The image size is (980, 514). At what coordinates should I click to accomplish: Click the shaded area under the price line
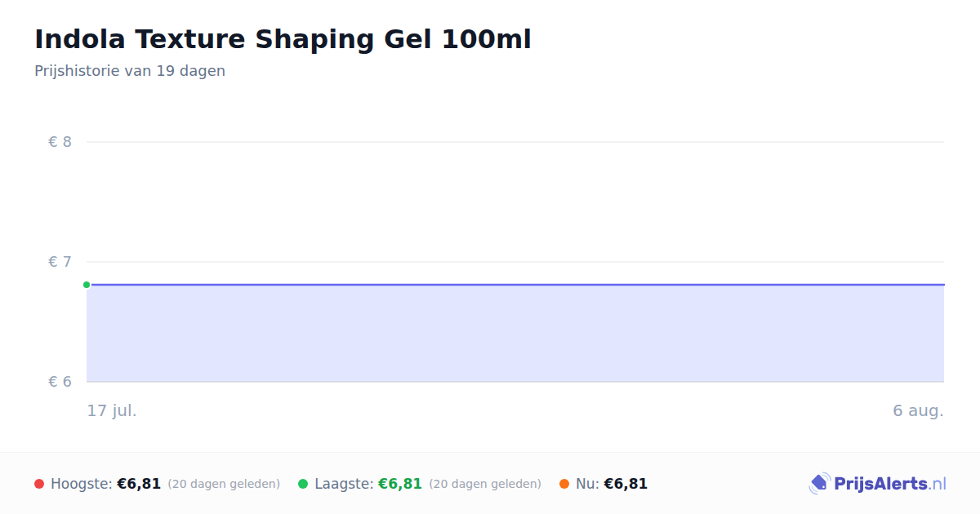point(515,334)
